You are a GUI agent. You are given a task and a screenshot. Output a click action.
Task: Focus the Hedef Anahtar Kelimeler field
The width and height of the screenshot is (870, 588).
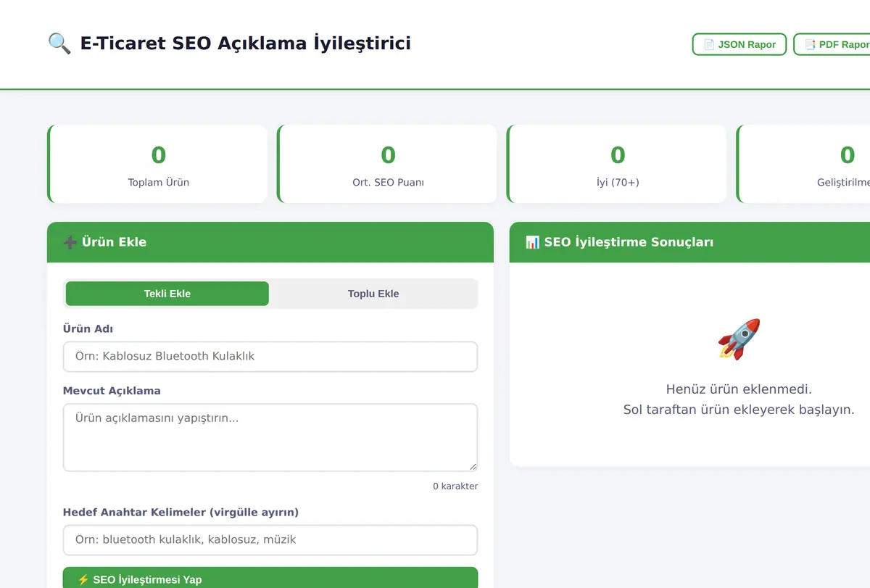(x=270, y=540)
